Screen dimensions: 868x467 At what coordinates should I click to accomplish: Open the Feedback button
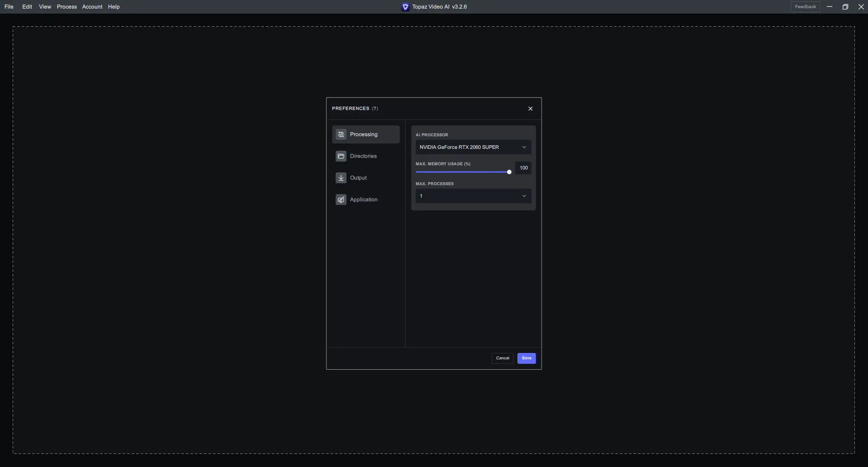805,7
